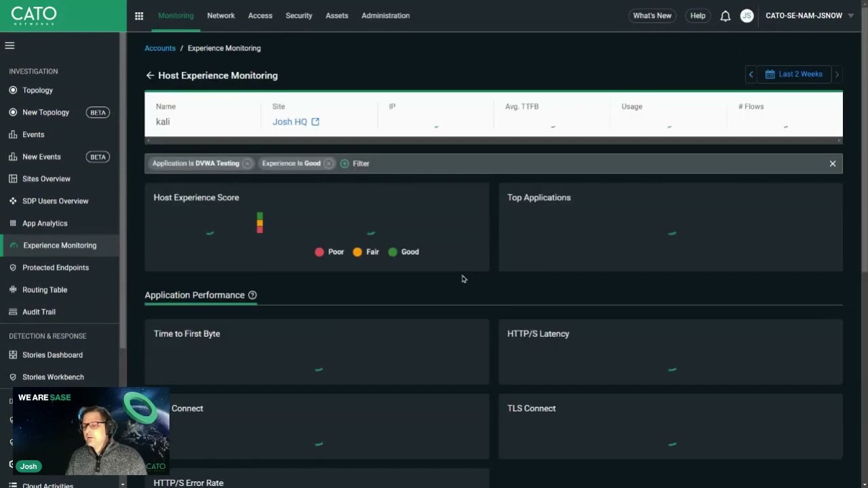Open the Josh HQ site link
Screen dimensions: 868x488
tap(290, 122)
